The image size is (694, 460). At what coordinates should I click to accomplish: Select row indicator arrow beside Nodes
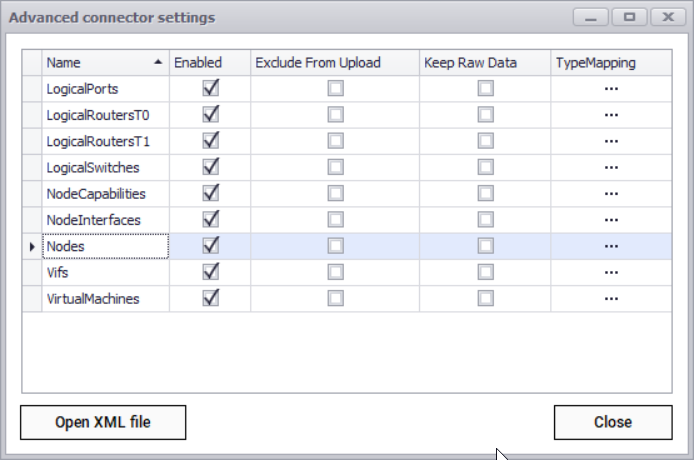[32, 245]
